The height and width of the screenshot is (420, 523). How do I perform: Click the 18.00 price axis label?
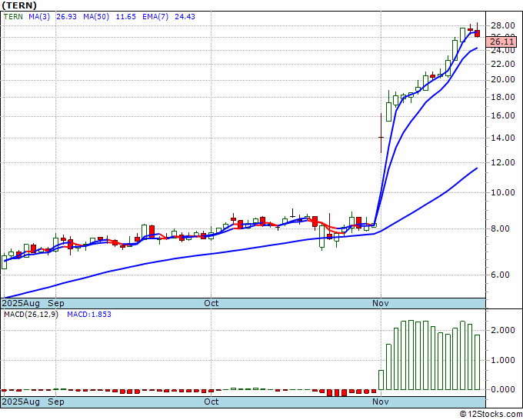click(x=503, y=98)
